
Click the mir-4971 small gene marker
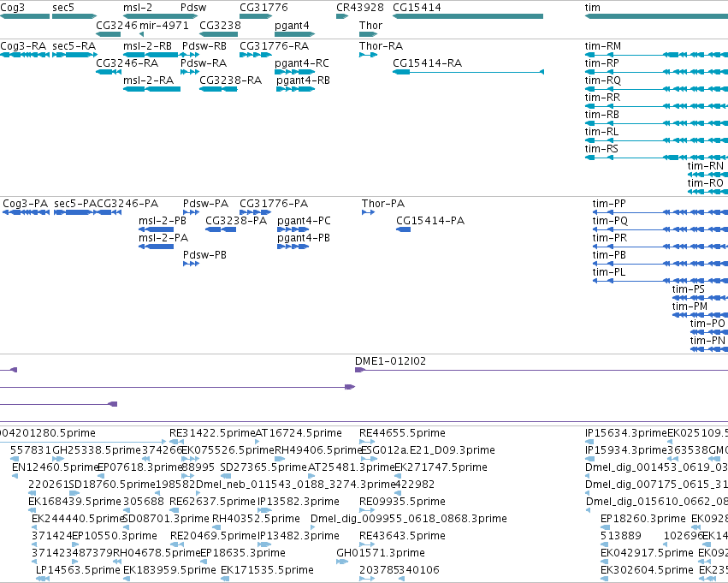(x=142, y=34)
